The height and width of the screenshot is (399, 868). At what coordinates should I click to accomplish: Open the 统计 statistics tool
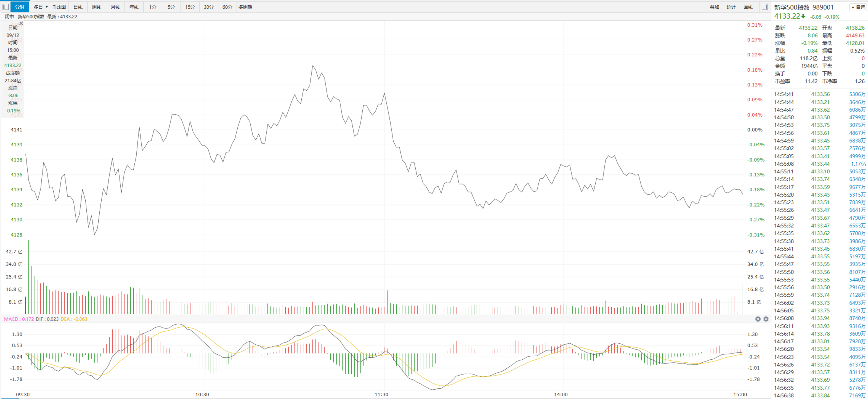pos(731,7)
